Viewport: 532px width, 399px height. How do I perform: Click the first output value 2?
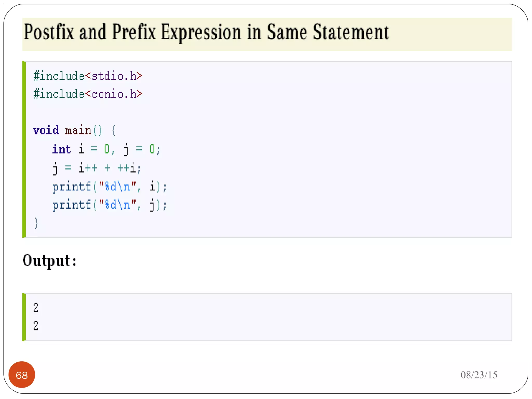[36, 308]
